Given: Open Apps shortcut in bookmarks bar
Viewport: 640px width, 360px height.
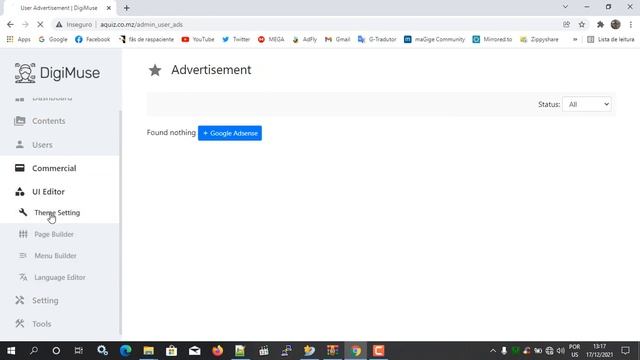Looking at the screenshot, I should (x=18, y=39).
